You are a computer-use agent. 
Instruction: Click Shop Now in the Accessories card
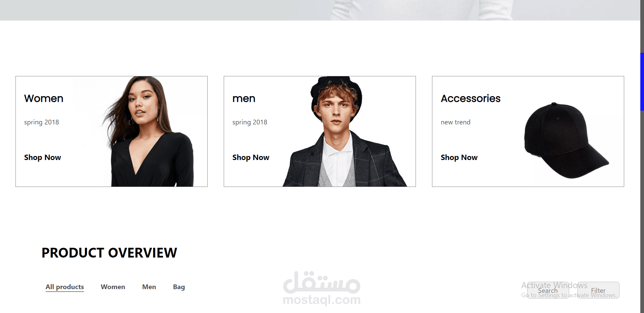point(459,157)
